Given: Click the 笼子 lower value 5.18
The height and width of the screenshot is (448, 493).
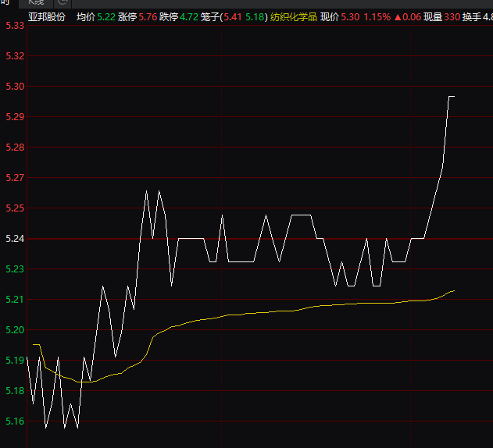Looking at the screenshot, I should click(255, 16).
